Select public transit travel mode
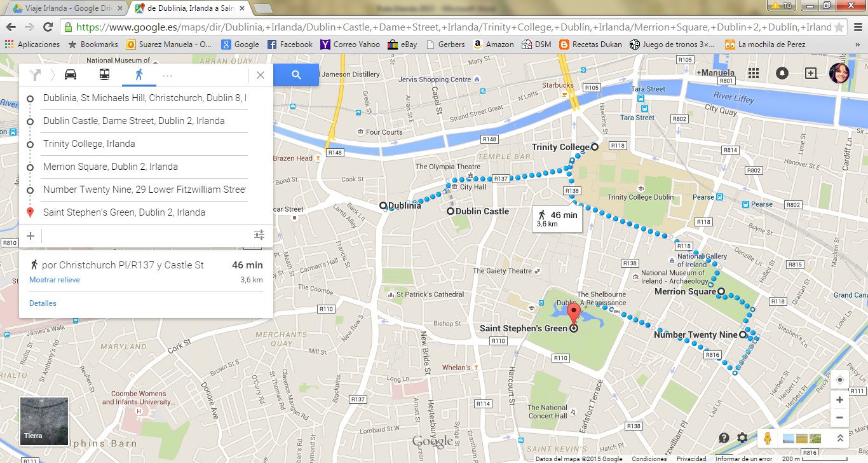 click(104, 75)
